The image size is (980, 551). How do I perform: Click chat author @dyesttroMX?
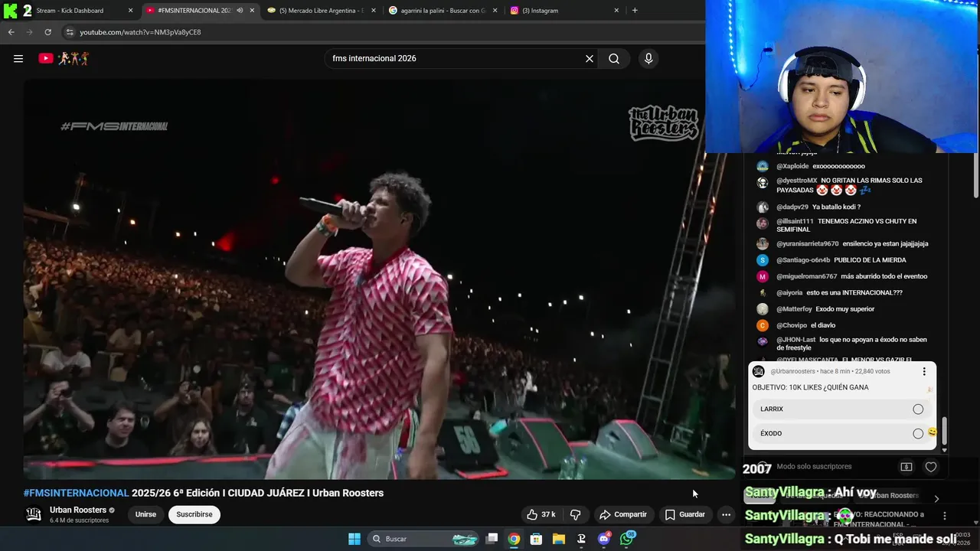(797, 181)
